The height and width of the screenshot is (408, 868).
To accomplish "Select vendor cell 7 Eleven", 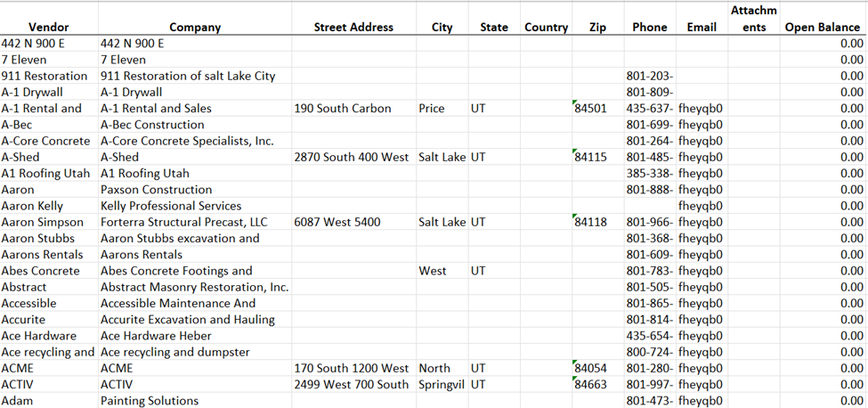I will pyautogui.click(x=49, y=60).
